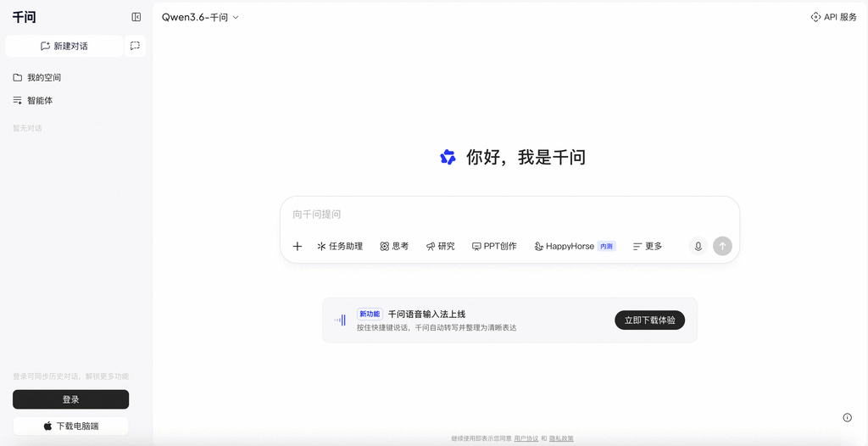
Task: Toggle 思考 thinking mode
Action: (394, 247)
